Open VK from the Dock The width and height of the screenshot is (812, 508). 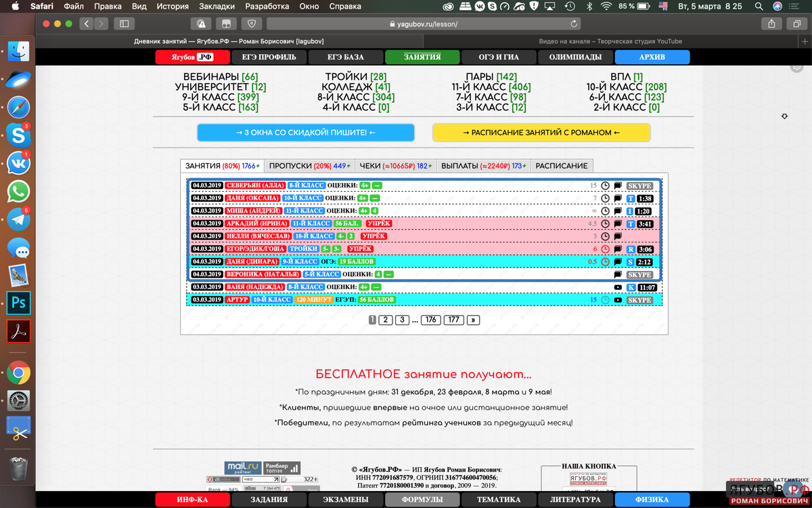point(18,163)
